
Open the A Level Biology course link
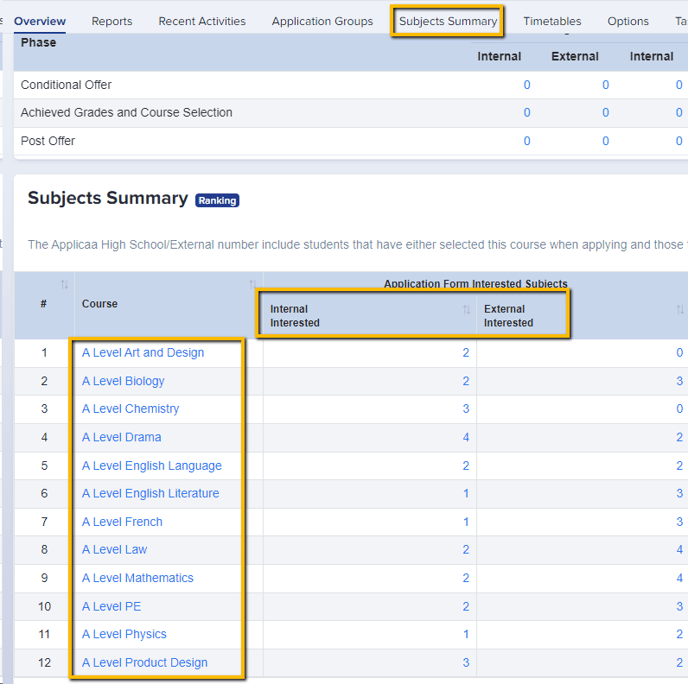point(123,381)
